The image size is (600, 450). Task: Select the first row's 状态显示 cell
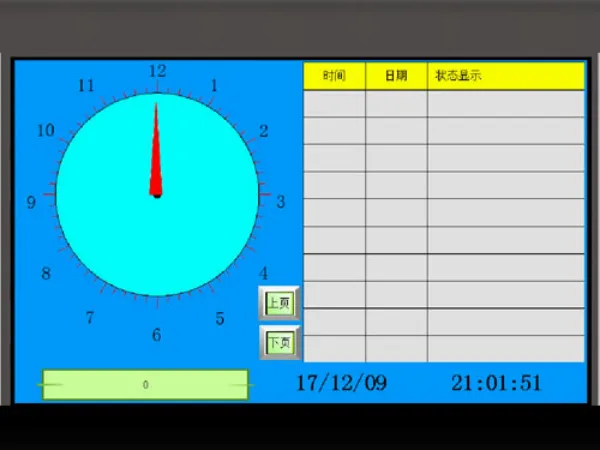click(x=505, y=103)
